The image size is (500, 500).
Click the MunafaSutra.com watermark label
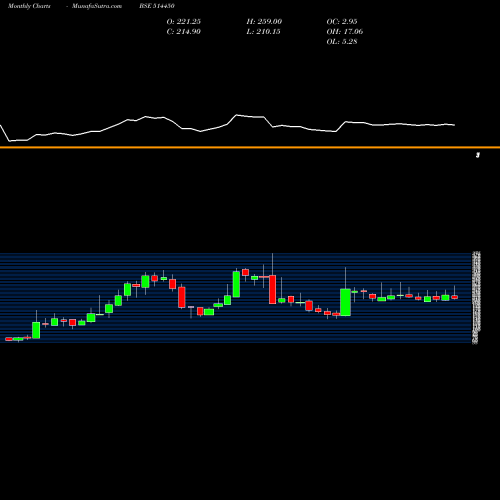(97, 6)
